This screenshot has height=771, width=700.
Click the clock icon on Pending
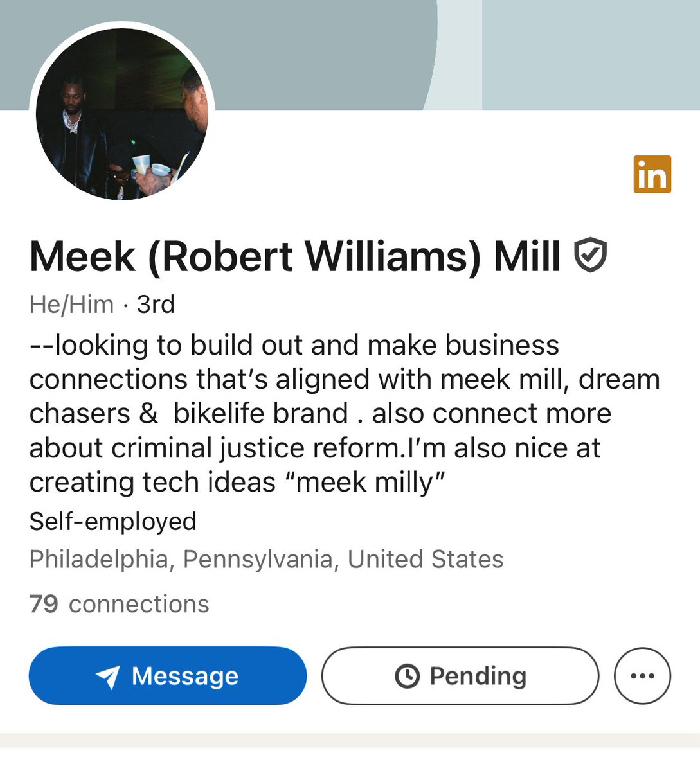coord(407,676)
